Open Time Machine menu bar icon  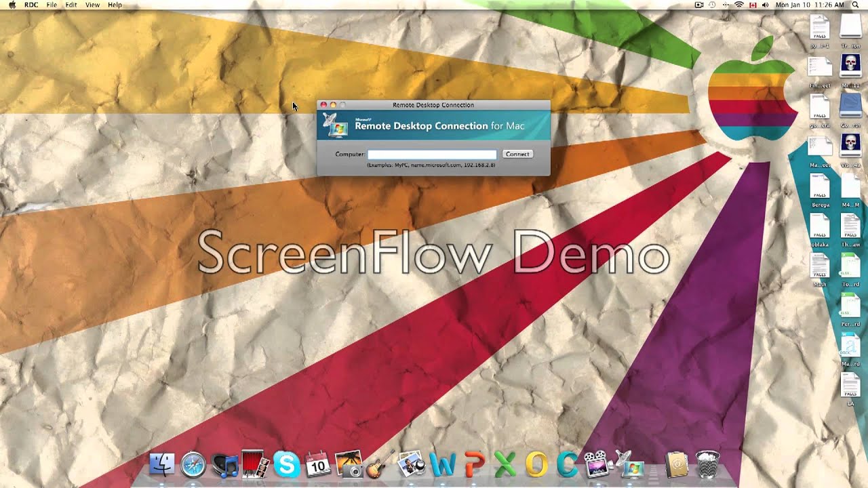coord(713,5)
